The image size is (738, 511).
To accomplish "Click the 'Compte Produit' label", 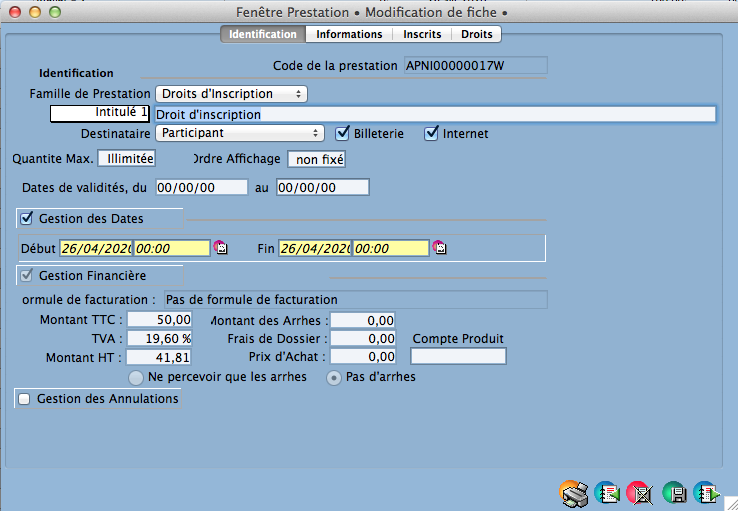I will click(x=458, y=338).
